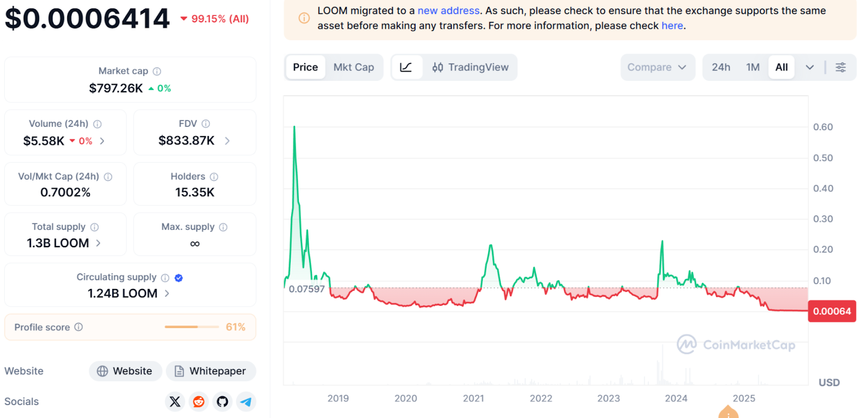This screenshot has width=868, height=418.
Task: Click the Market cap info icon
Action: click(x=157, y=71)
